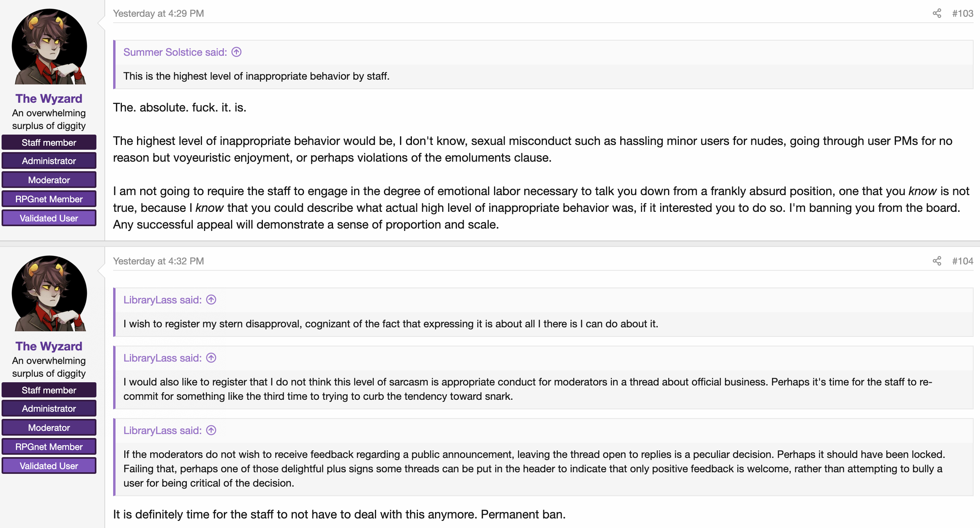Click first 'LibraryLass said:' quote header
The width and height of the screenshot is (980, 528).
[x=163, y=300]
